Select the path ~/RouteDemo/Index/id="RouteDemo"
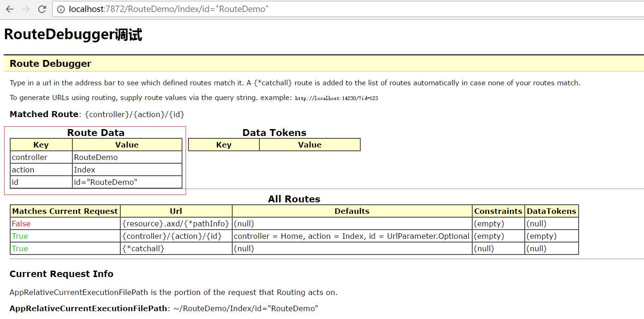 coord(246,308)
